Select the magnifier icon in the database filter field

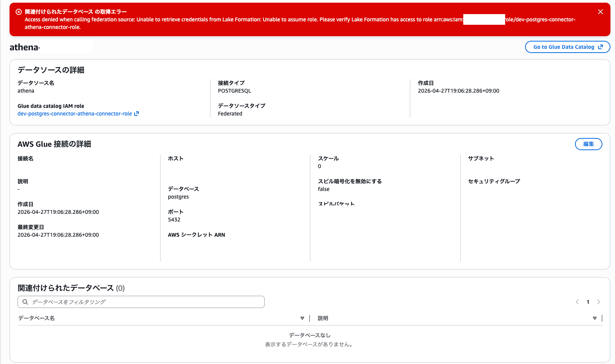25,301
